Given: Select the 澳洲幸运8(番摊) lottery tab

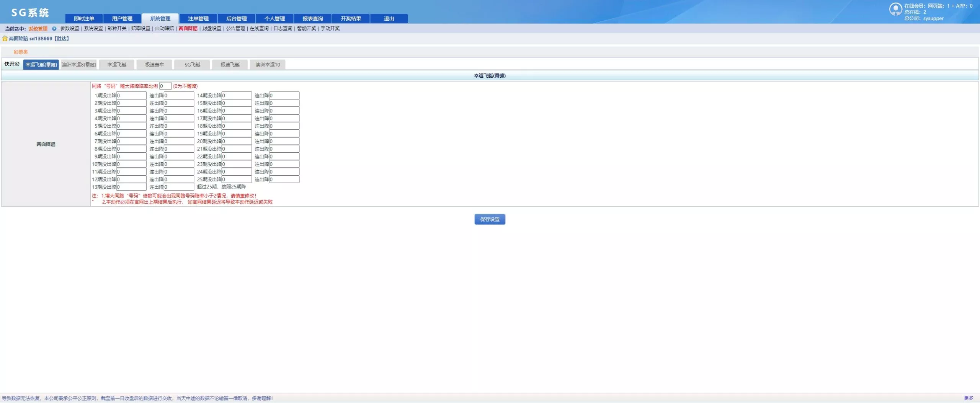Looking at the screenshot, I should [x=79, y=65].
